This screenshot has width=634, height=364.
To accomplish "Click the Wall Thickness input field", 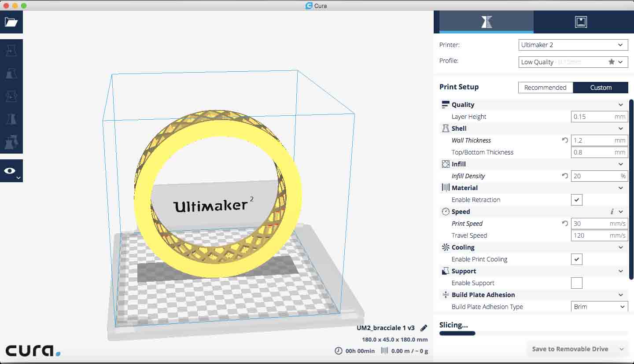I will 599,140.
